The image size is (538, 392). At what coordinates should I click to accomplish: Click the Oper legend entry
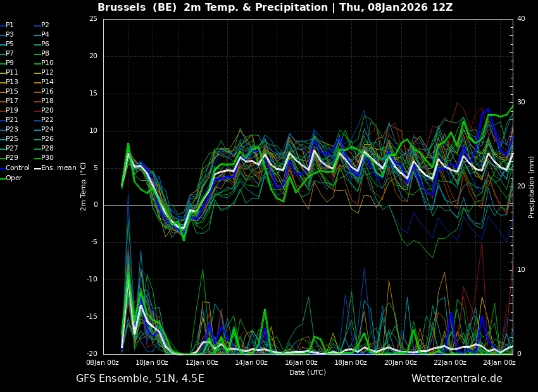click(14, 178)
